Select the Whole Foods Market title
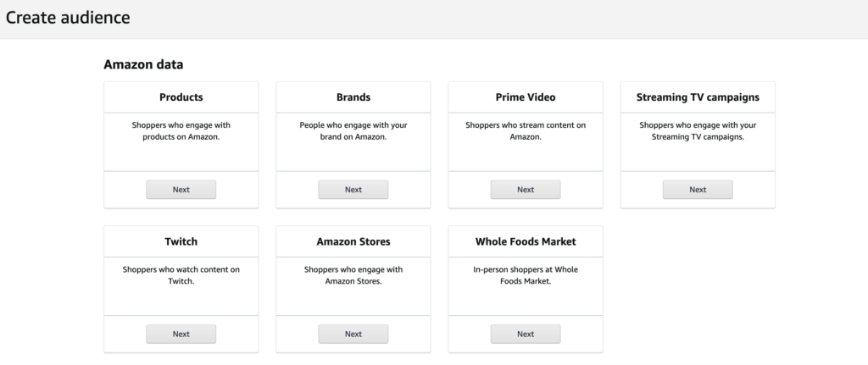The image size is (868, 365). point(526,241)
